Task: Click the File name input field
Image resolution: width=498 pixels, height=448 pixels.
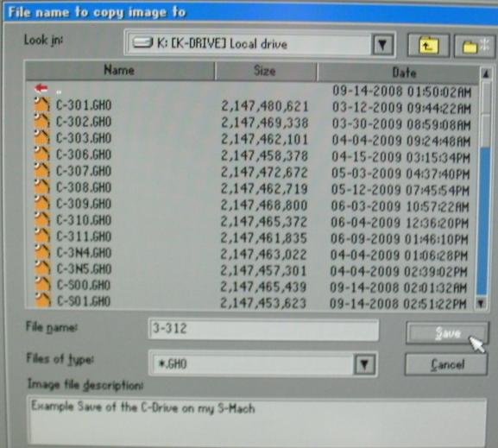Action: pyautogui.click(x=263, y=330)
